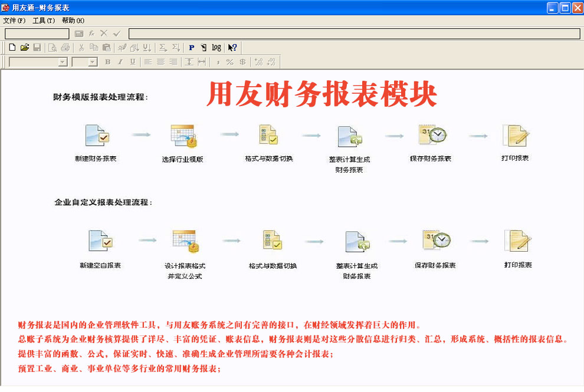Click the 设计报表格式并定义公式 step icon
Image resolution: width=584 pixels, height=392 pixels.
pyautogui.click(x=185, y=241)
